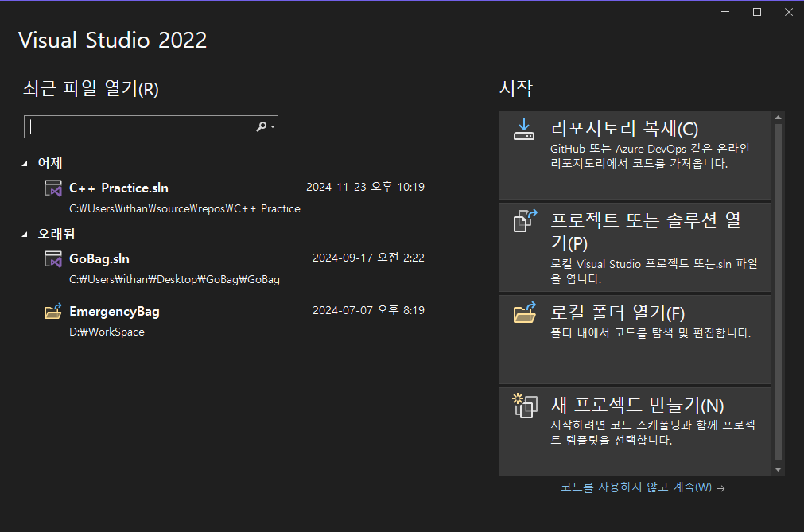804x532 pixels.
Task: Click the open local folder icon
Action: pyautogui.click(x=525, y=313)
